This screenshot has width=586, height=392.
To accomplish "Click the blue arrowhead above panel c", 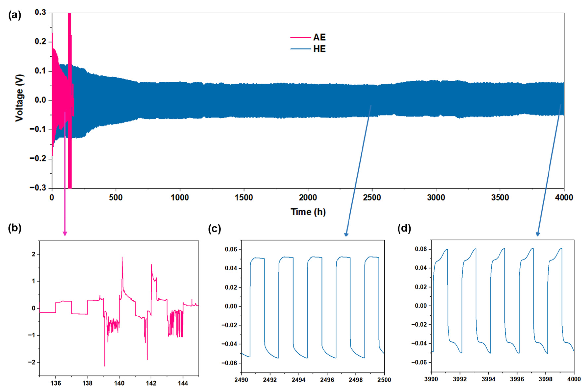I will click(x=346, y=234).
